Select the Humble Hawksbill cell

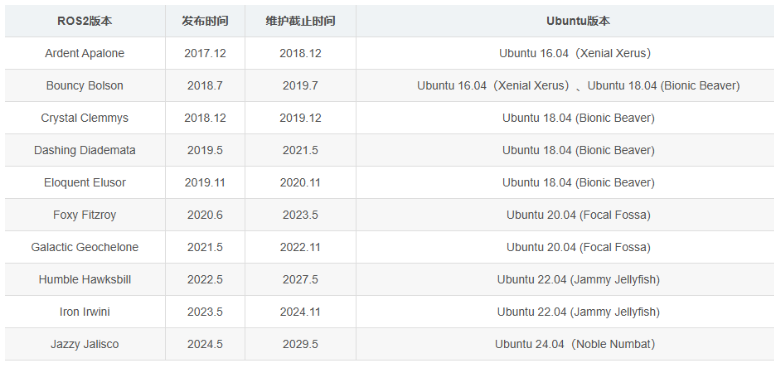pos(85,280)
